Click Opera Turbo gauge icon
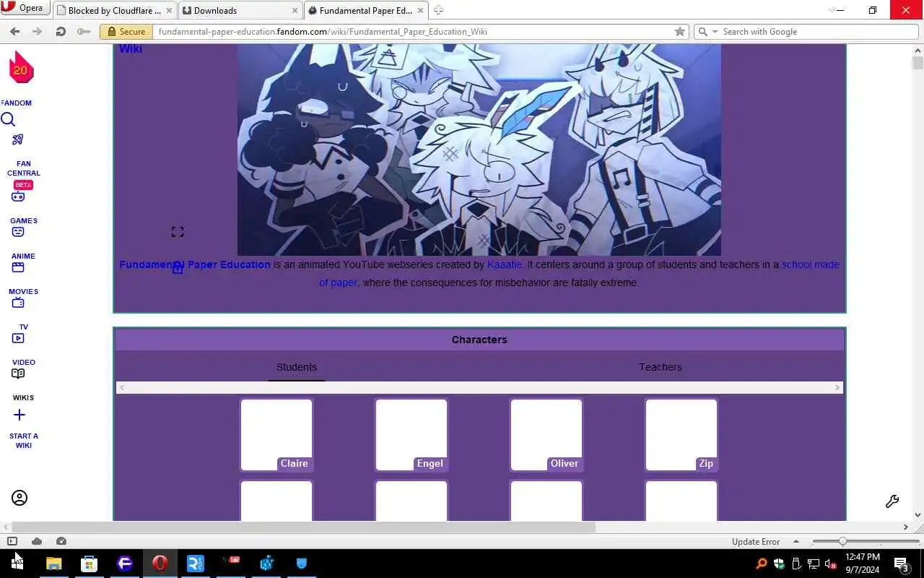Image resolution: width=924 pixels, height=578 pixels. click(61, 541)
